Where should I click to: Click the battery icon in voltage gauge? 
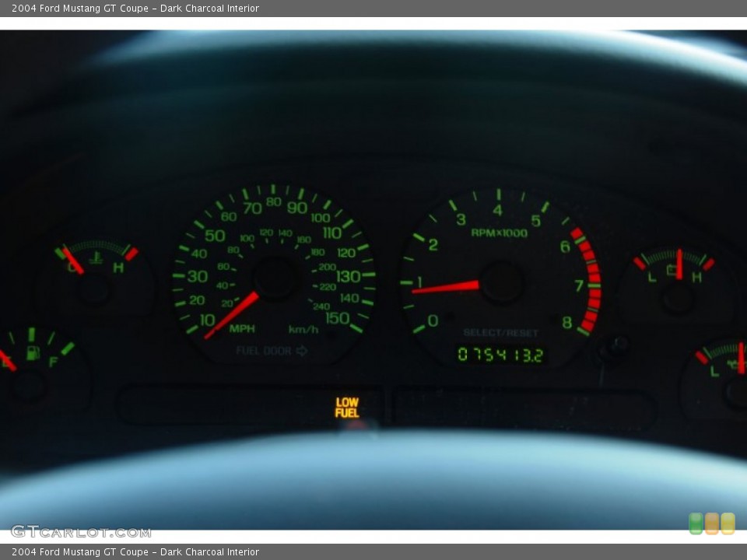click(672, 271)
